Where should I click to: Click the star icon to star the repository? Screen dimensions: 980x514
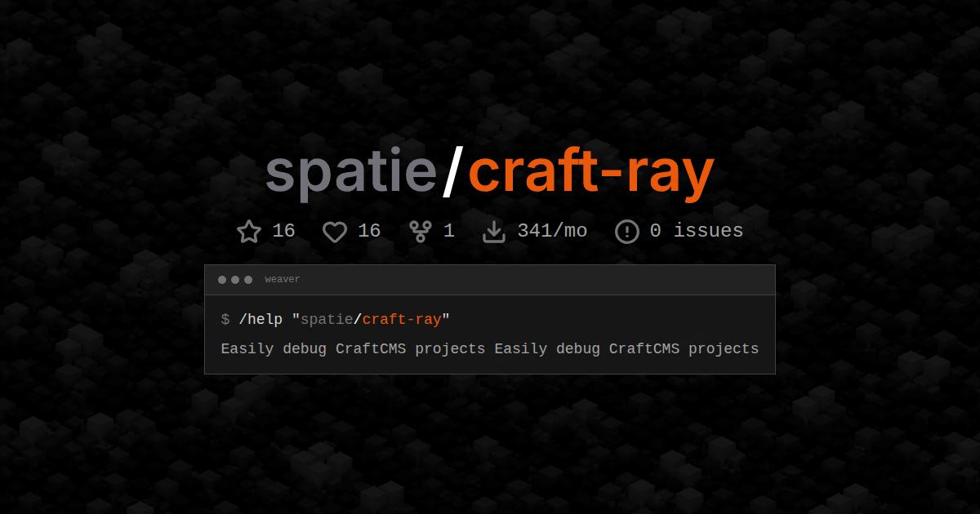250,231
